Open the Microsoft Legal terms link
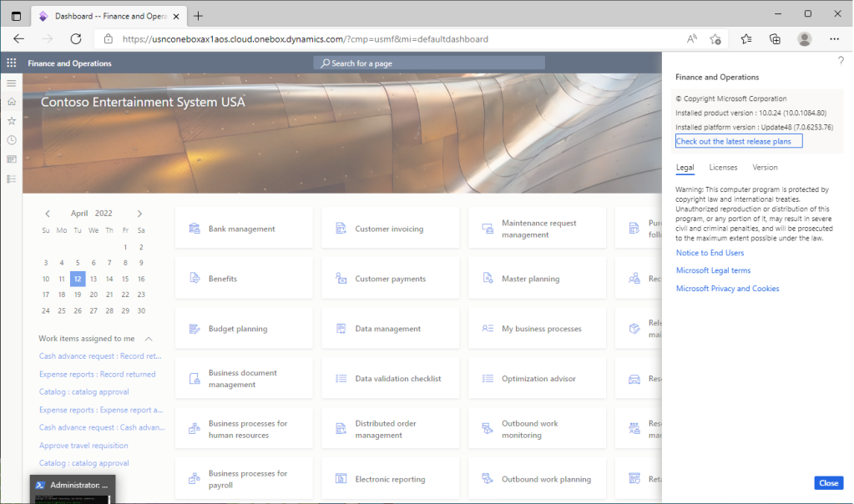 [x=714, y=270]
